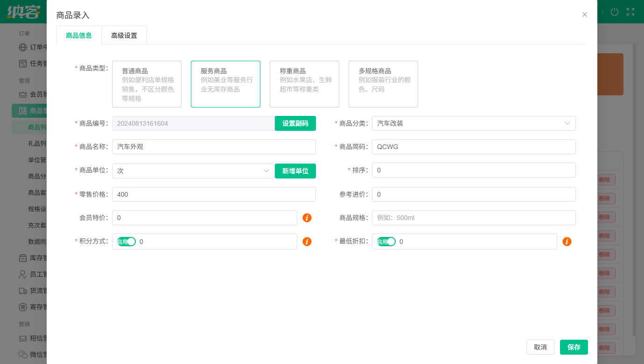Open 短信营销 under 营销 section
The width and height of the screenshot is (644, 364).
tap(28, 338)
